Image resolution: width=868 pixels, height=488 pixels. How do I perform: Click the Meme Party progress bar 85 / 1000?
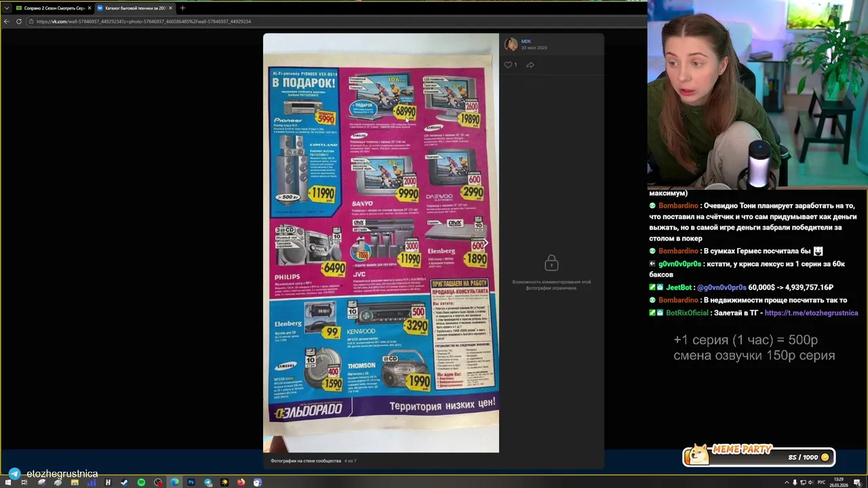pos(759,457)
